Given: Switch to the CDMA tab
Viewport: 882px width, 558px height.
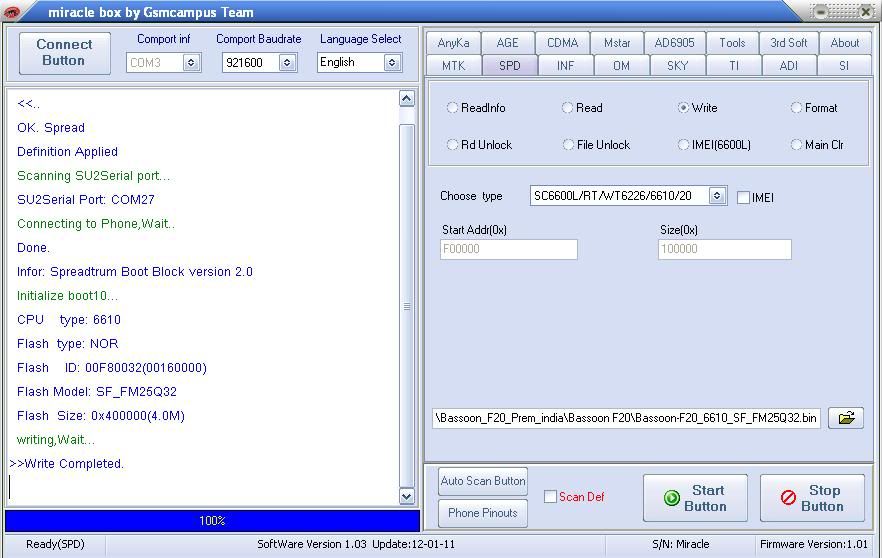Looking at the screenshot, I should tap(562, 43).
